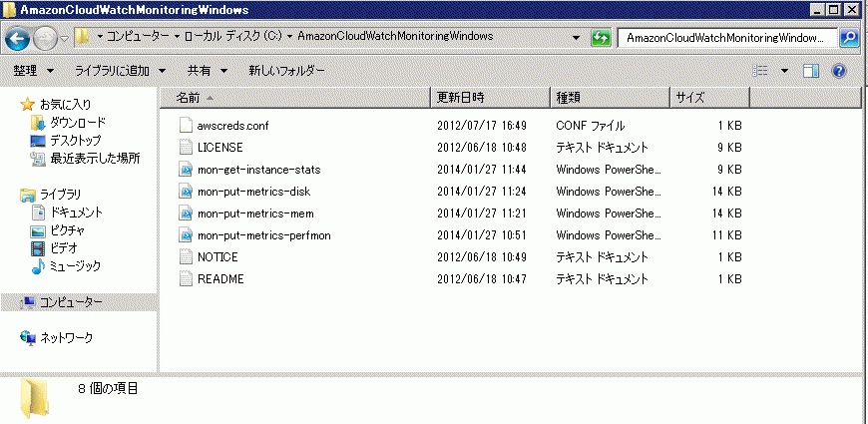Click LICENSE file name
Image resolution: width=868 pixels, height=424 pixels.
(219, 148)
